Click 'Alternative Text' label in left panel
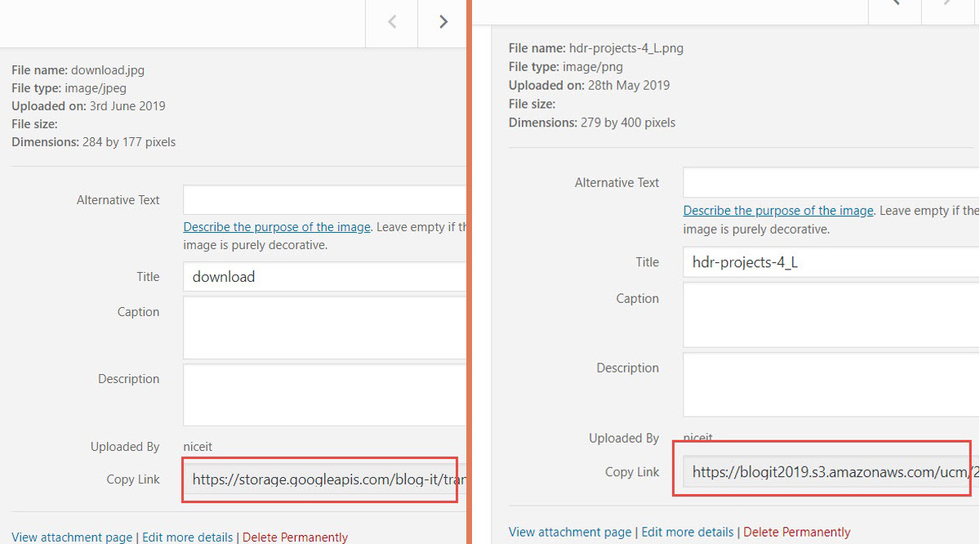This screenshot has height=544, width=980. 118,200
